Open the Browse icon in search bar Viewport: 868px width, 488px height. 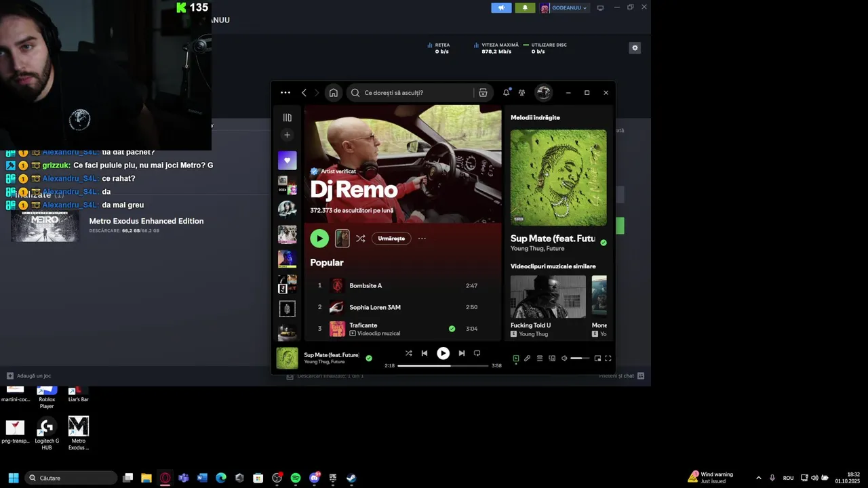click(x=483, y=93)
